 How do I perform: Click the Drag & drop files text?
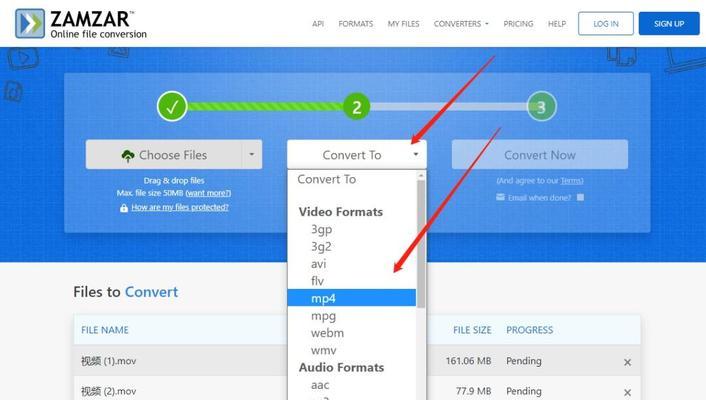pyautogui.click(x=174, y=180)
